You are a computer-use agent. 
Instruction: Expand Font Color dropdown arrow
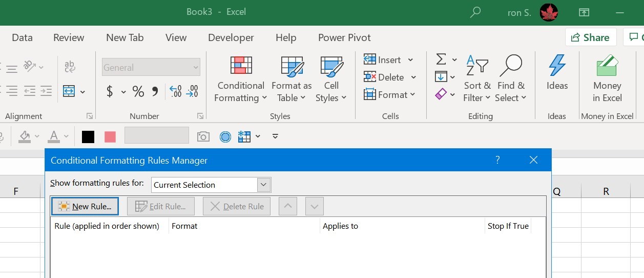coord(66,136)
